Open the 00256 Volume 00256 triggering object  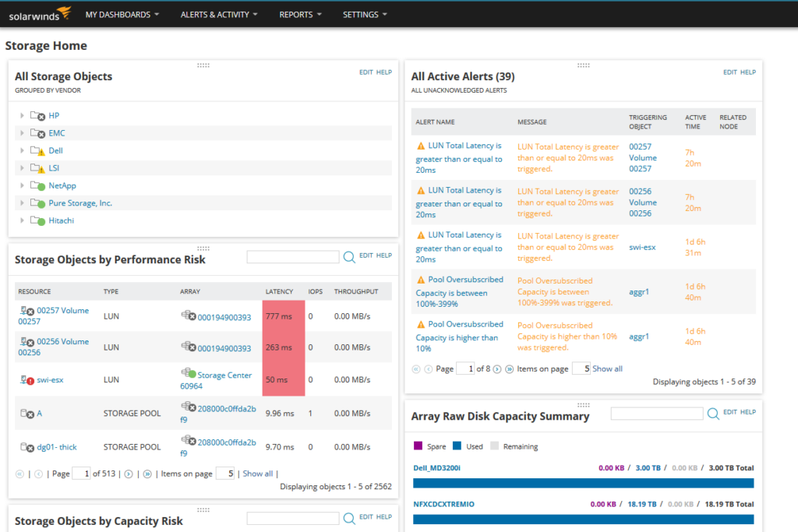[x=643, y=203]
